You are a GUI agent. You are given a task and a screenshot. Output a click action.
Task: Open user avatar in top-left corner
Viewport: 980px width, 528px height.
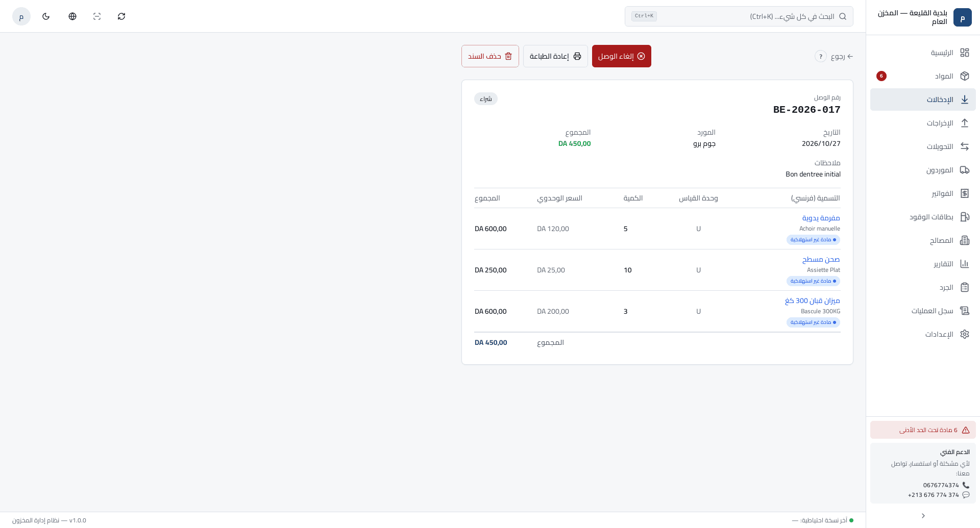21,16
